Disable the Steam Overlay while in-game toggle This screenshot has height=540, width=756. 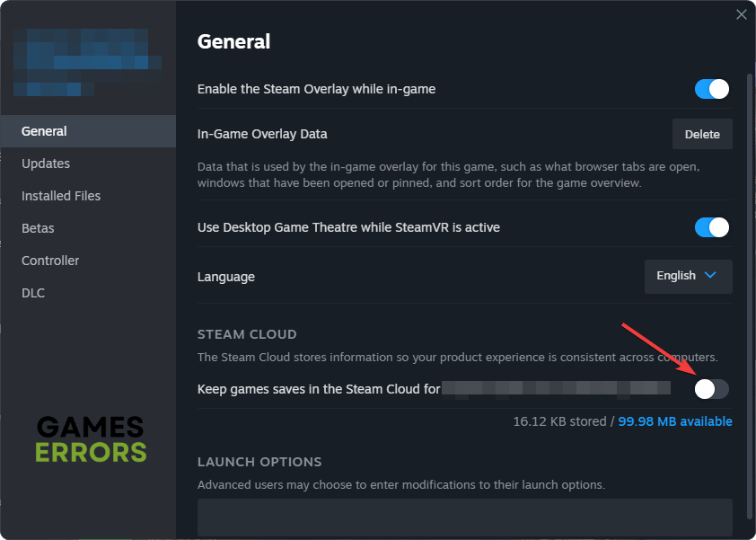[712, 89]
